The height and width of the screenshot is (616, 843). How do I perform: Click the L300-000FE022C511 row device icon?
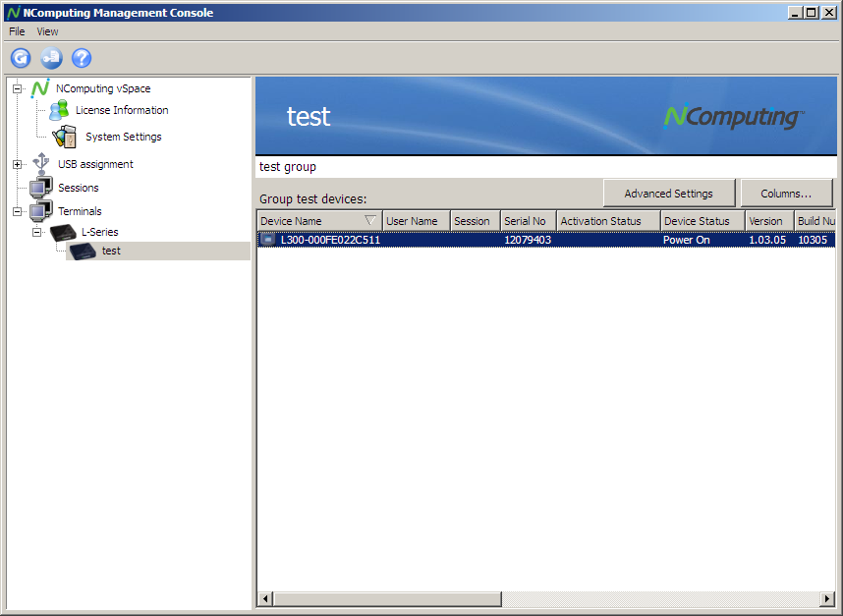pos(268,240)
